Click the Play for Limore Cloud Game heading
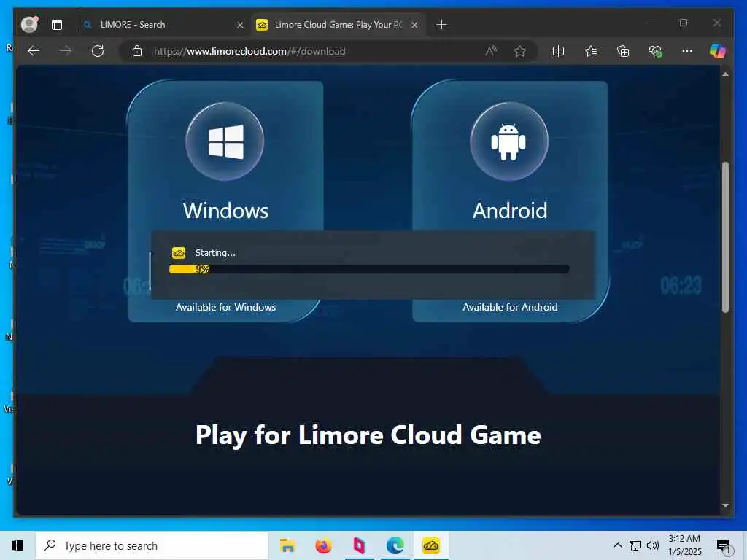Image resolution: width=747 pixels, height=560 pixels. 368,435
